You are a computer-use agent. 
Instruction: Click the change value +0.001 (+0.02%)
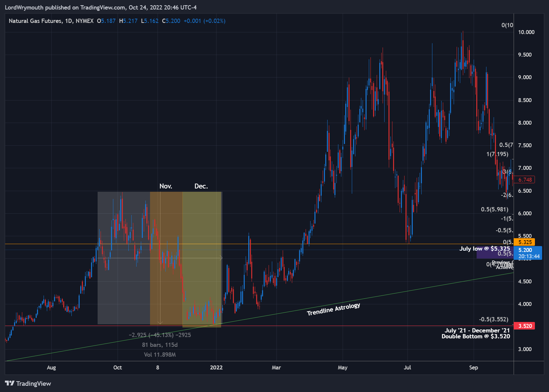tap(204, 21)
